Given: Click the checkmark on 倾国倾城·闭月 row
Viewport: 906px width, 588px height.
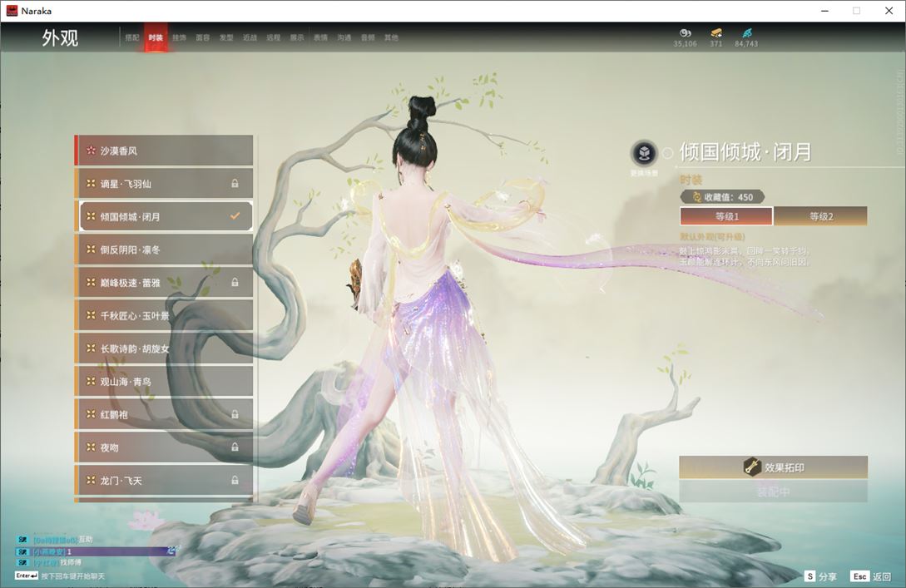Looking at the screenshot, I should (x=235, y=216).
